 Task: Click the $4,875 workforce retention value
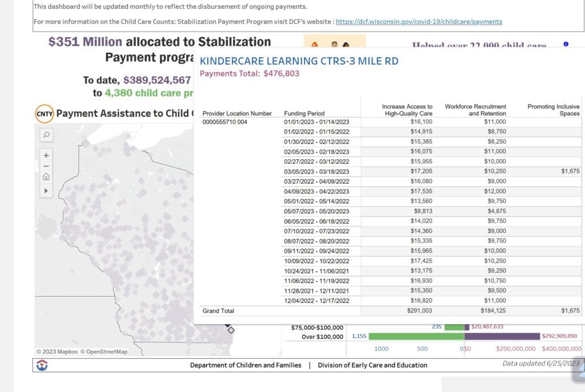click(497, 211)
